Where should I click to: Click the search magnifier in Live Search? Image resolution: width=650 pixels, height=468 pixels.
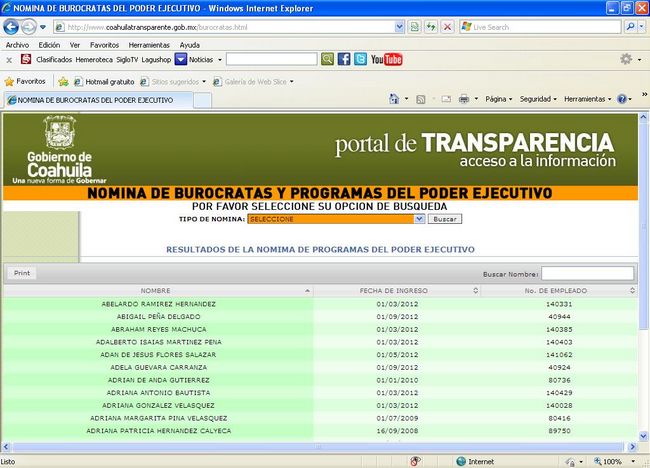point(628,27)
